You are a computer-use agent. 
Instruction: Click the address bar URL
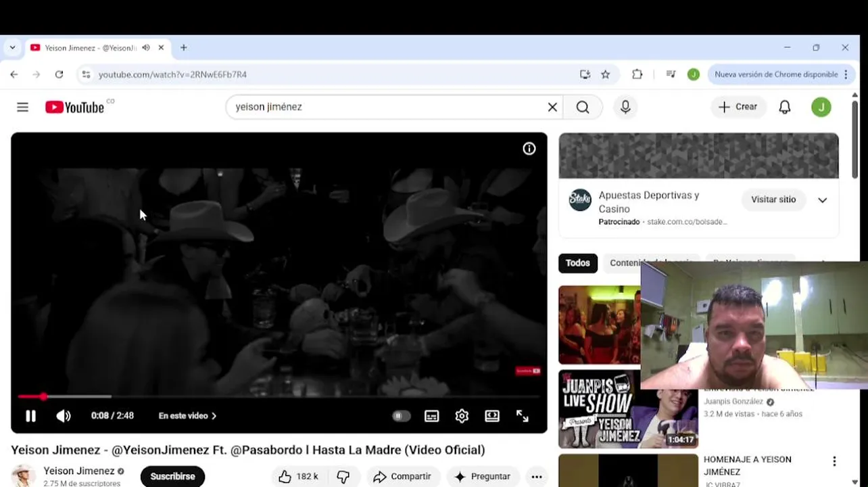[172, 74]
